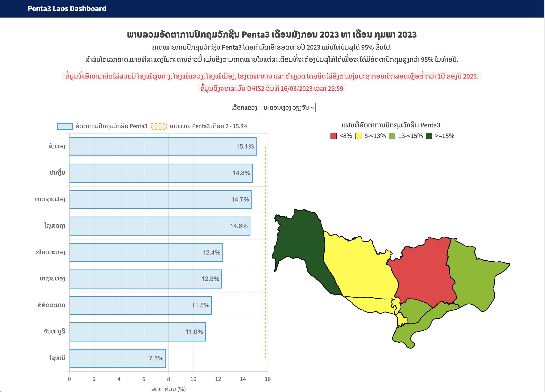545x392 pixels.
Task: Click the dark green >=15% legend swatch
Action: 429,136
